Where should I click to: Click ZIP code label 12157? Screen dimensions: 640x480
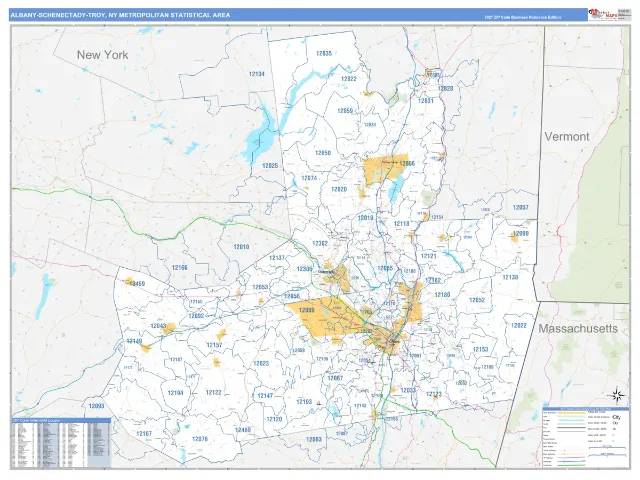tap(214, 345)
